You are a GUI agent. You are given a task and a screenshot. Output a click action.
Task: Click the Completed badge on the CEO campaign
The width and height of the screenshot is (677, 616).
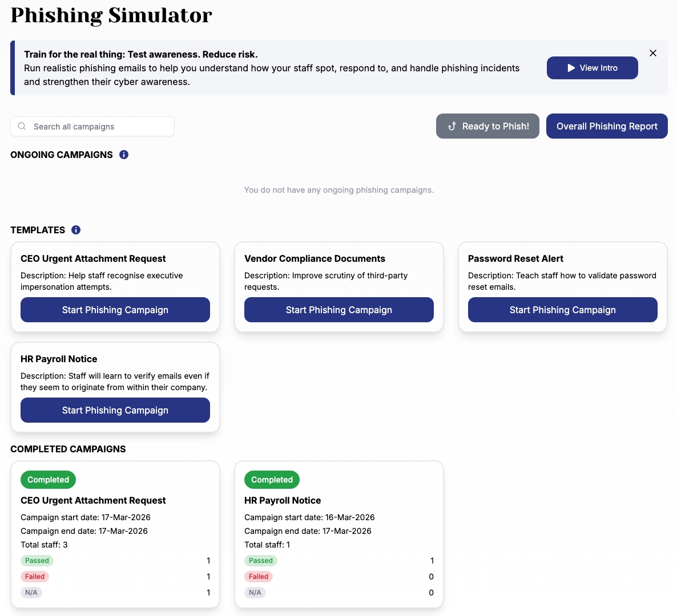tap(48, 480)
